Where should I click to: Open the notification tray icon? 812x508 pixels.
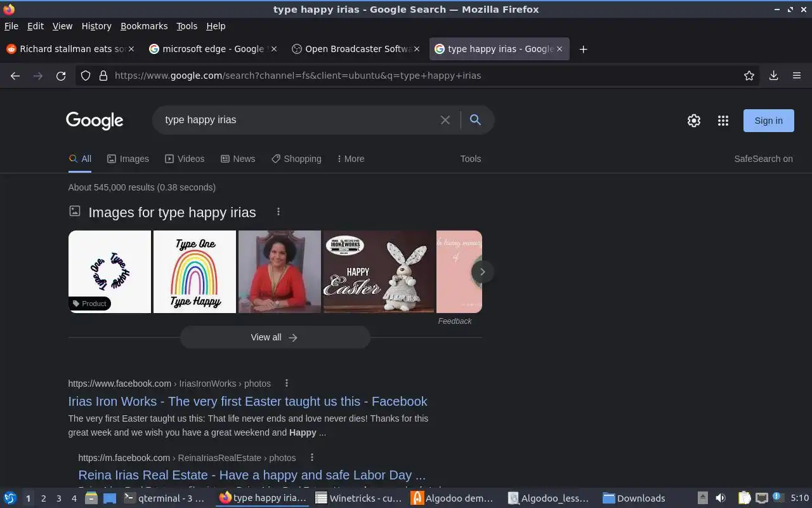click(777, 498)
